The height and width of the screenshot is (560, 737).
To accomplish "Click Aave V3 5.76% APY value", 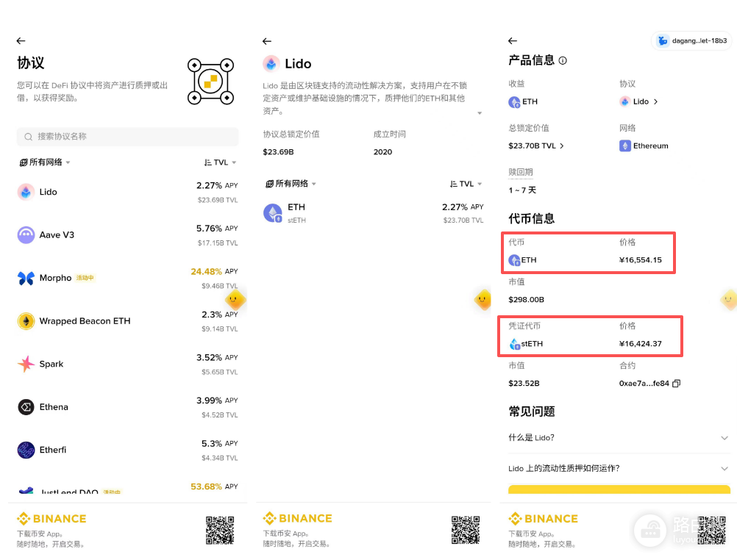I will (217, 229).
